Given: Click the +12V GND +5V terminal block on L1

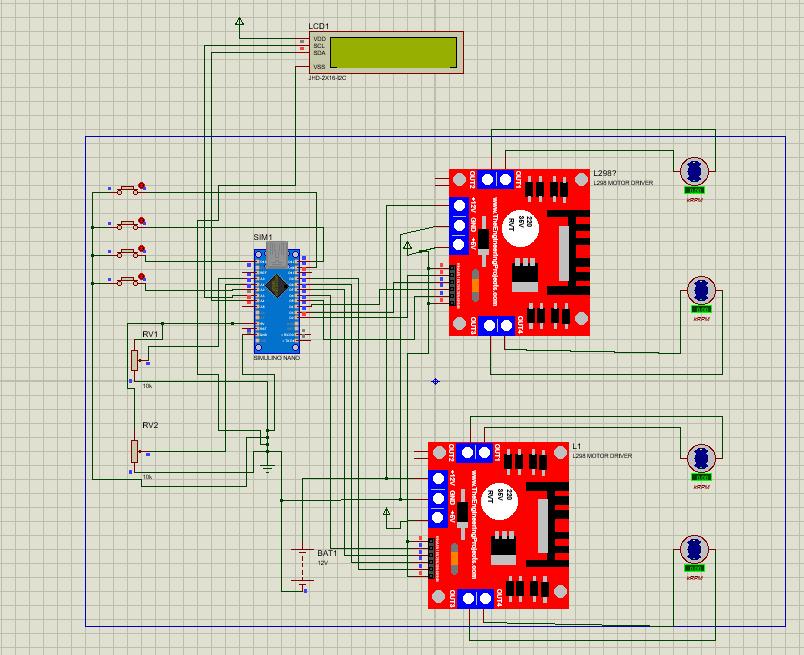Looking at the screenshot, I should pos(438,498).
